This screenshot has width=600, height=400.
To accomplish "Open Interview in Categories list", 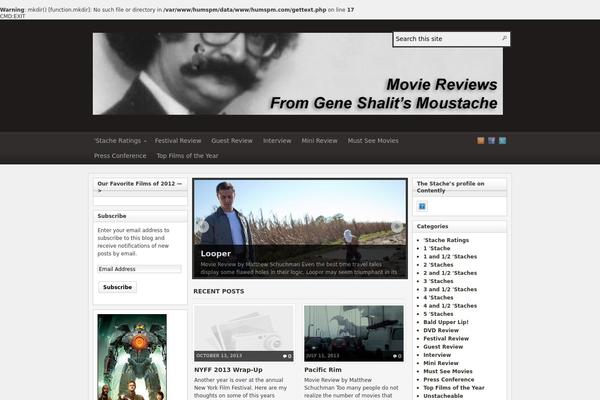I will click(x=437, y=355).
